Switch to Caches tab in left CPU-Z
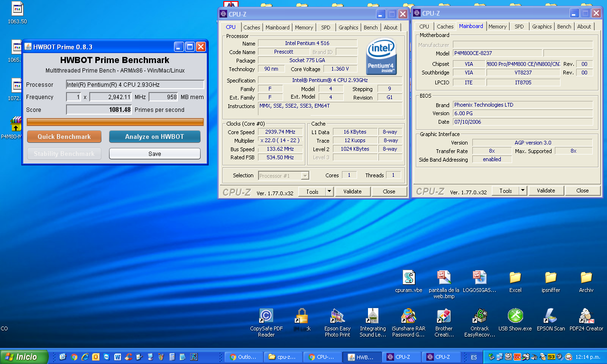Screen dimensions: 607x364 click(252, 27)
